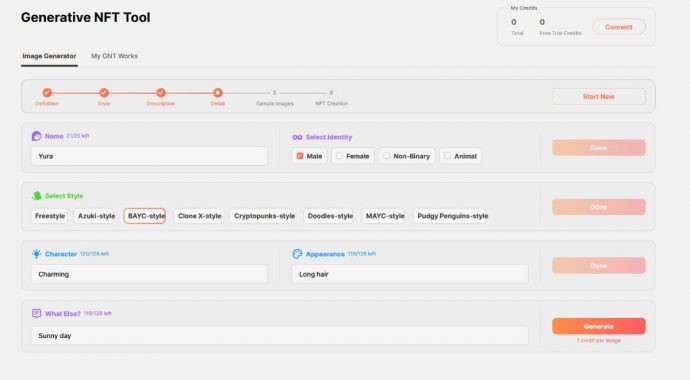Viewport: 690px width, 380px height.
Task: Click Done in the Character row
Action: (599, 266)
